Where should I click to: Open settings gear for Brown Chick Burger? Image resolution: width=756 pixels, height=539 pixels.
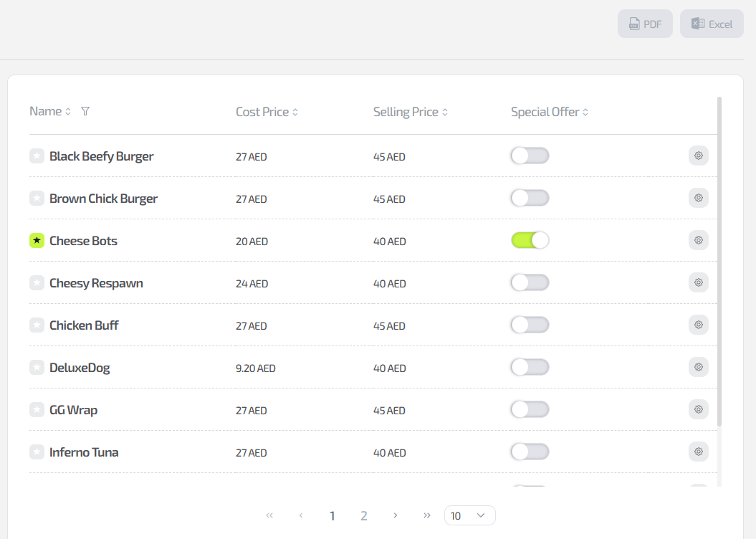[x=698, y=198]
